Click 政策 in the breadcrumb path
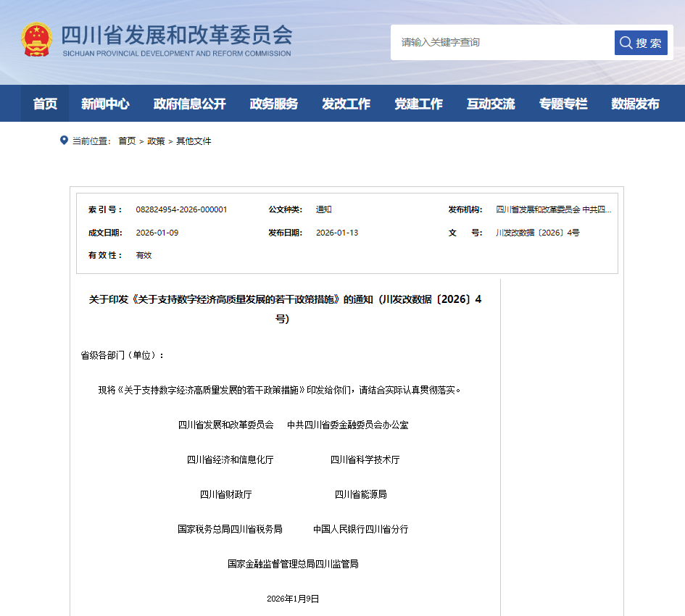685x616 pixels. tap(156, 141)
